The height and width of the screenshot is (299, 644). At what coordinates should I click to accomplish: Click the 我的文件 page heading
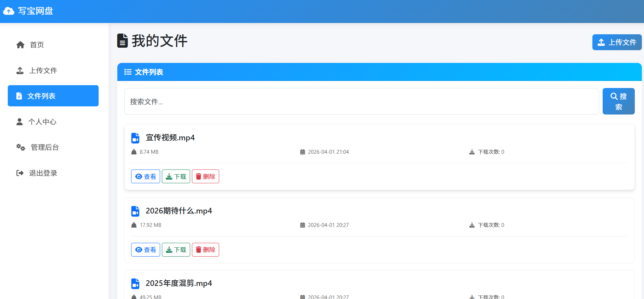click(159, 41)
